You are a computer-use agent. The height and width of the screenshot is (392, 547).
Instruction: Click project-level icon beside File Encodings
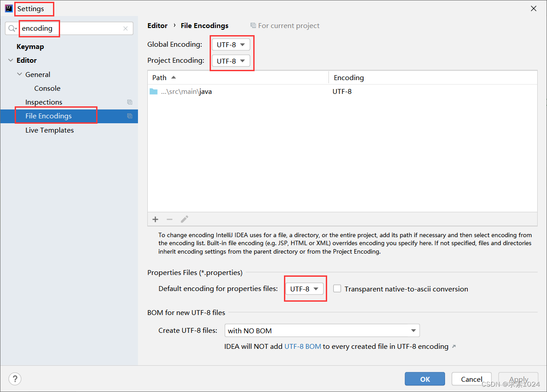tap(130, 116)
